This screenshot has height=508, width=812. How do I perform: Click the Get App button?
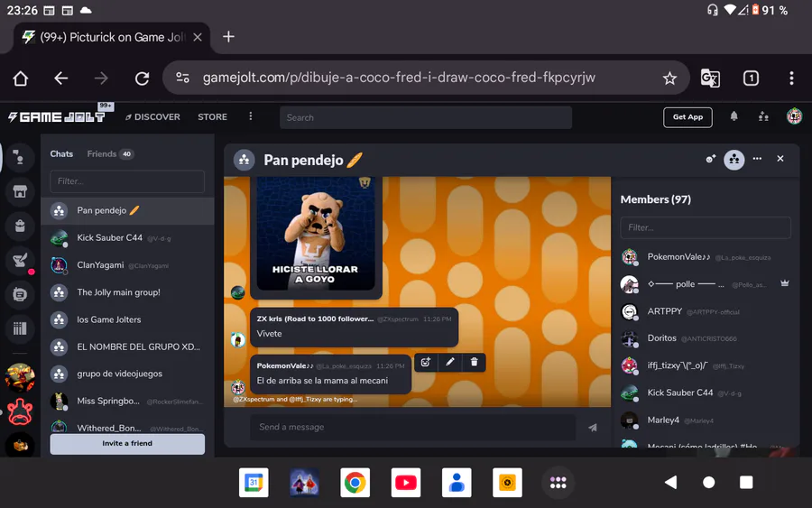(x=687, y=117)
